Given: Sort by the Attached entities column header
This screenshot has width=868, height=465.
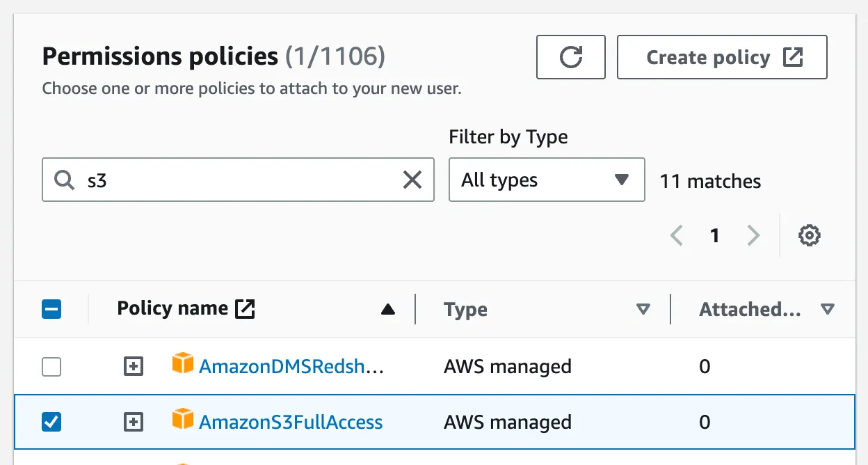Looking at the screenshot, I should [x=750, y=310].
